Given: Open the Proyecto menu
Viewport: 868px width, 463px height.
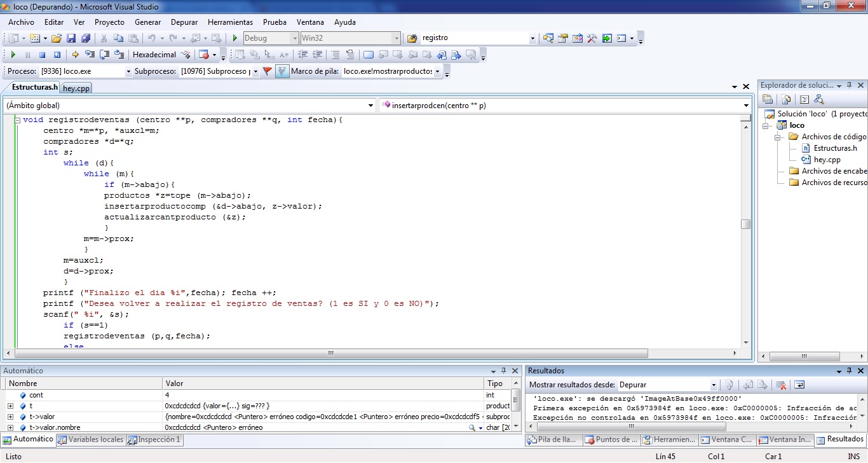Looking at the screenshot, I should [109, 22].
